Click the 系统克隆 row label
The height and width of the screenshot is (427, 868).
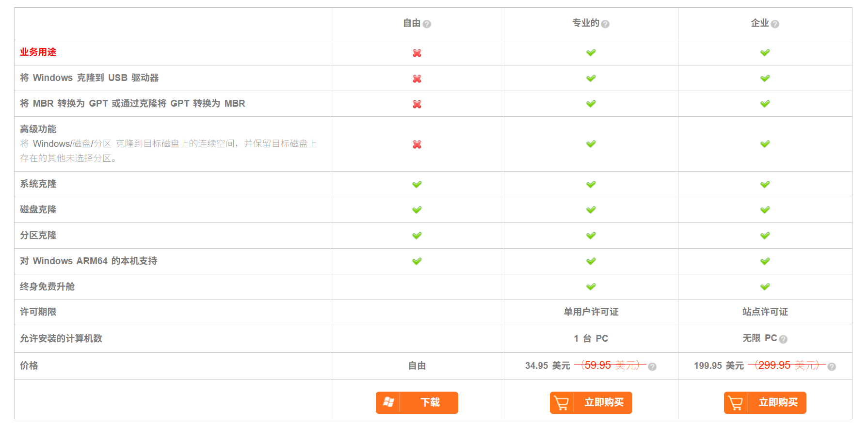pyautogui.click(x=38, y=184)
